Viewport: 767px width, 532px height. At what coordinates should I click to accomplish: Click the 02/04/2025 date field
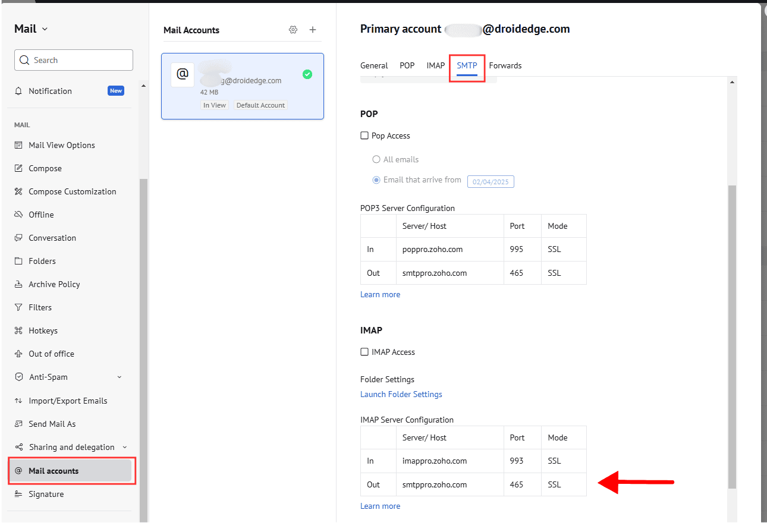pos(491,181)
